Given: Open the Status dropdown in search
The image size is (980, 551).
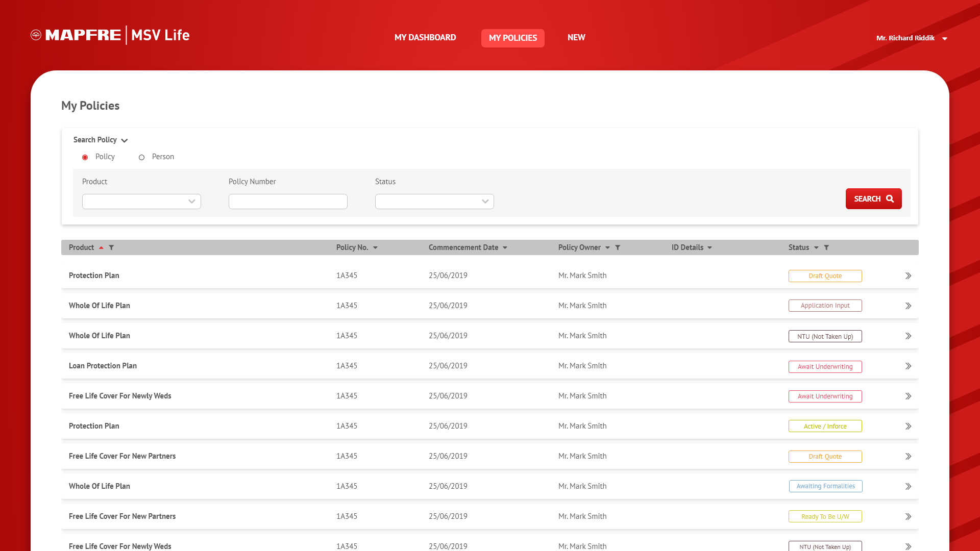Looking at the screenshot, I should coord(434,202).
